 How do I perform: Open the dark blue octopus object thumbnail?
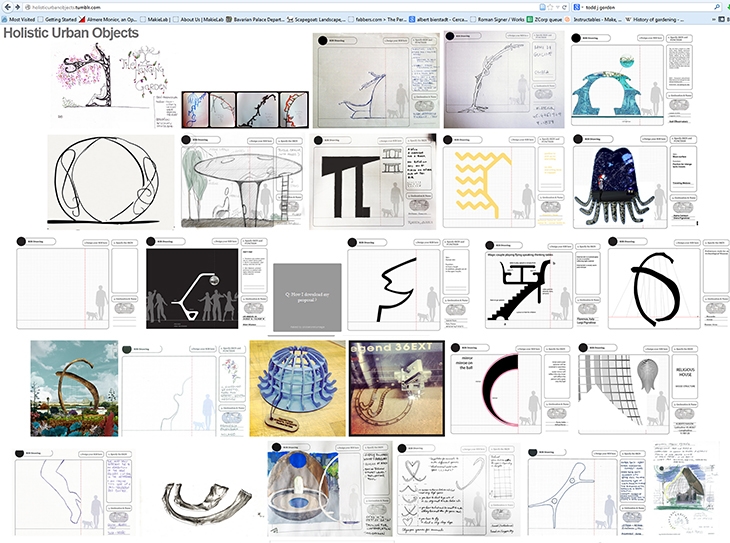(635, 182)
